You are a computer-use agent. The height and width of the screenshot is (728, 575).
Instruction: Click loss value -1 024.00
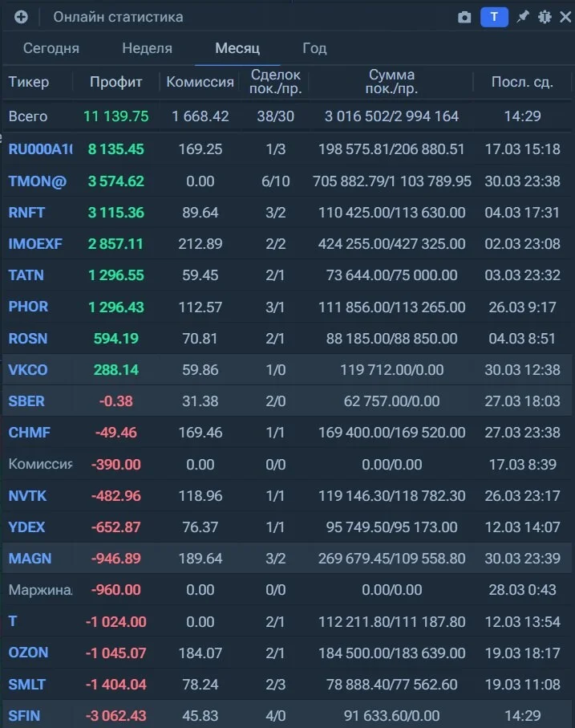point(116,622)
